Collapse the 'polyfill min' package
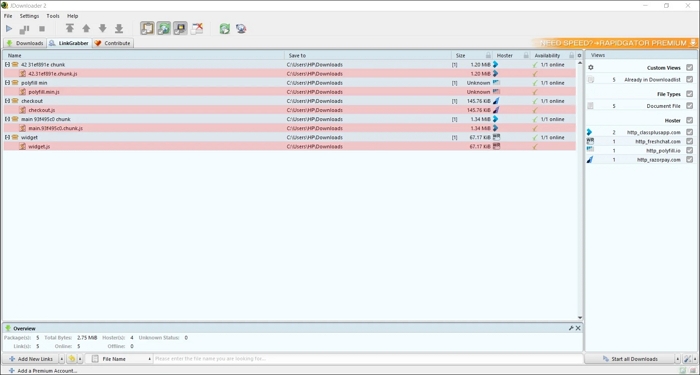The width and height of the screenshot is (700, 375). 7,83
